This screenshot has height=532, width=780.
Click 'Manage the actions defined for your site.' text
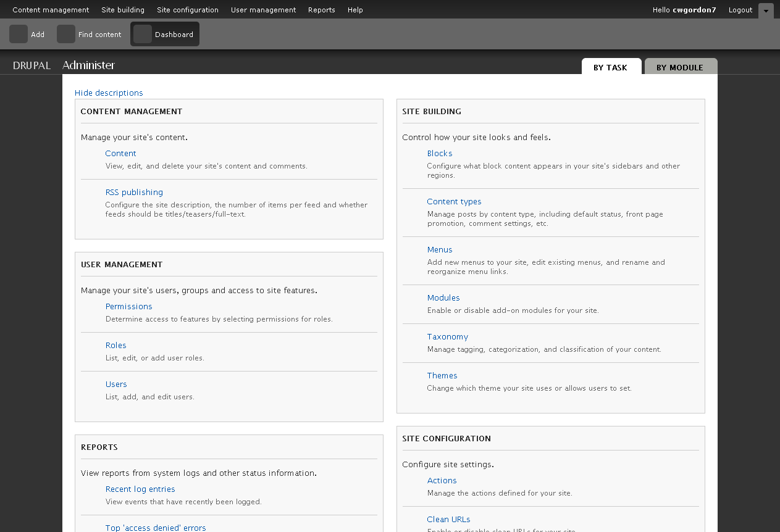(x=500, y=493)
